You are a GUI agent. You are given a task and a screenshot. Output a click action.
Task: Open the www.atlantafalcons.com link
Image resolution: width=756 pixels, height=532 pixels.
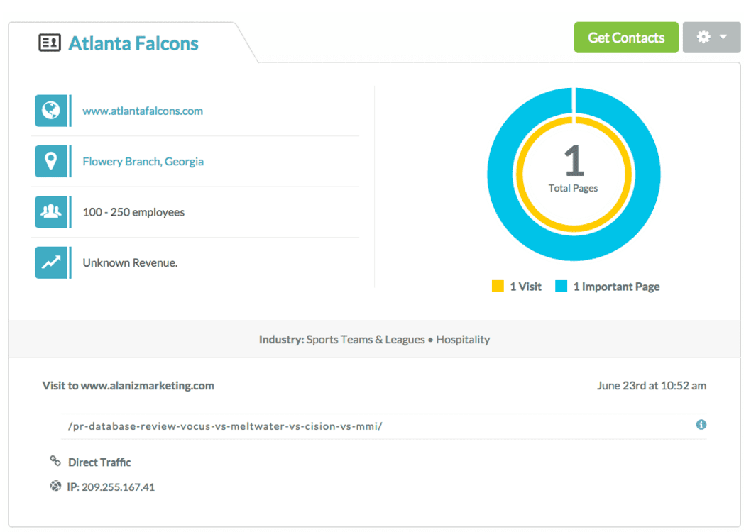[143, 111]
